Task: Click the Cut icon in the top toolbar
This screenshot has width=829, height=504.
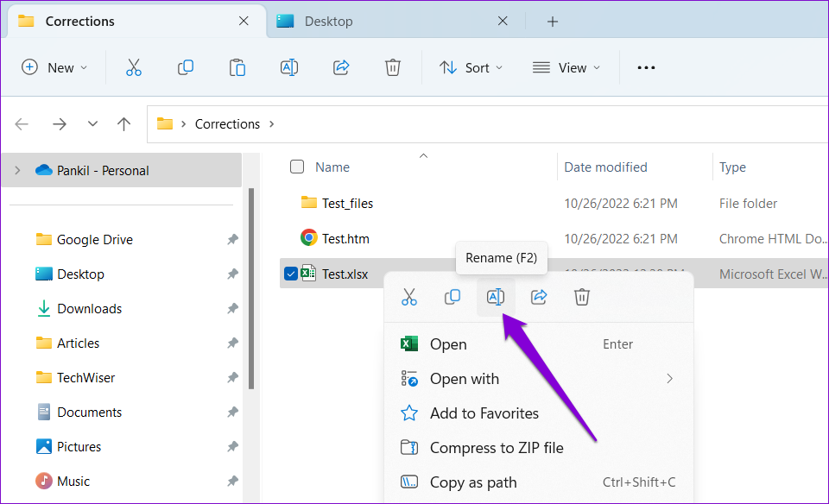Action: coord(134,67)
